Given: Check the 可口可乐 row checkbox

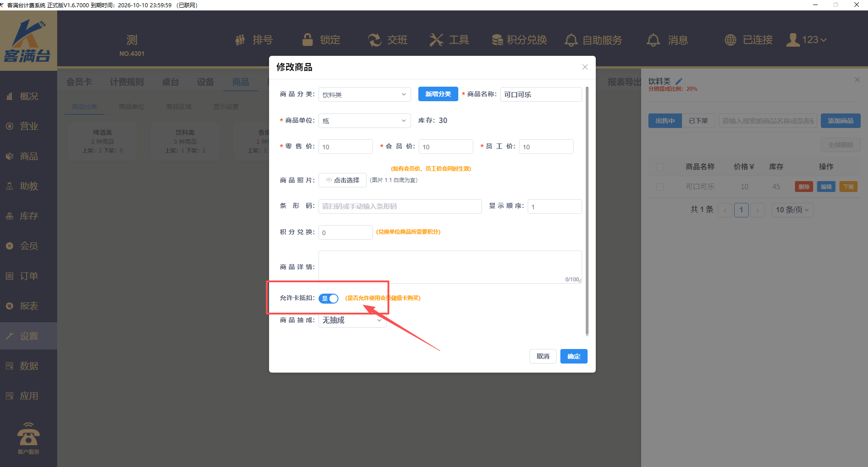Looking at the screenshot, I should 660,187.
